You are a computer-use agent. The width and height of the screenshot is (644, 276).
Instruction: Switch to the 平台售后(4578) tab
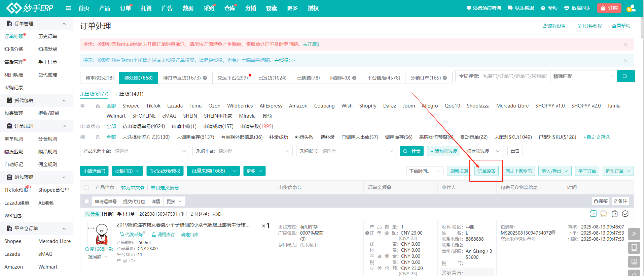click(384, 78)
